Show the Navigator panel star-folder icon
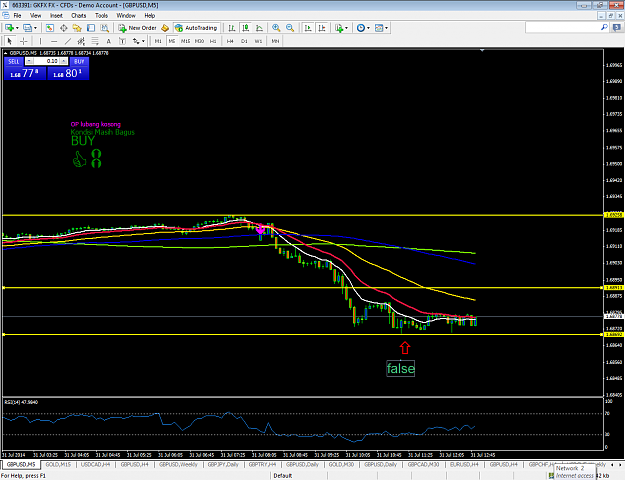 [77, 28]
